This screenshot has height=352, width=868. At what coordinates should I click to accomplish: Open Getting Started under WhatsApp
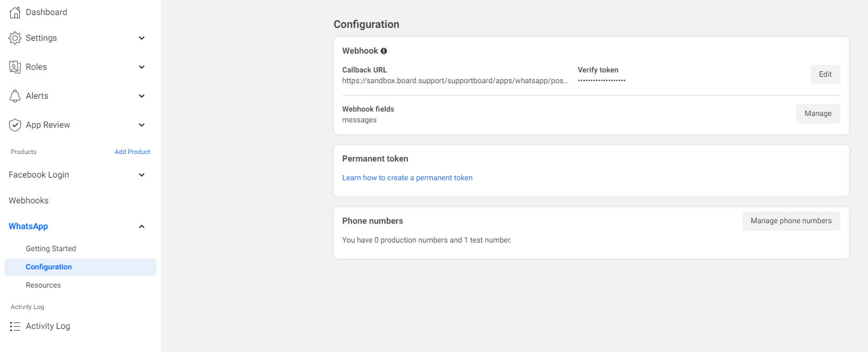[x=51, y=248]
